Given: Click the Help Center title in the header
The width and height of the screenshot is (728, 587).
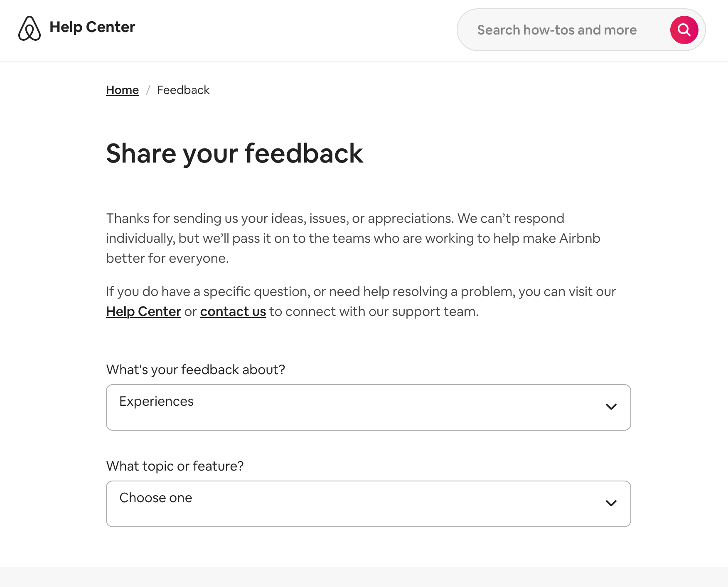Looking at the screenshot, I should [x=92, y=27].
